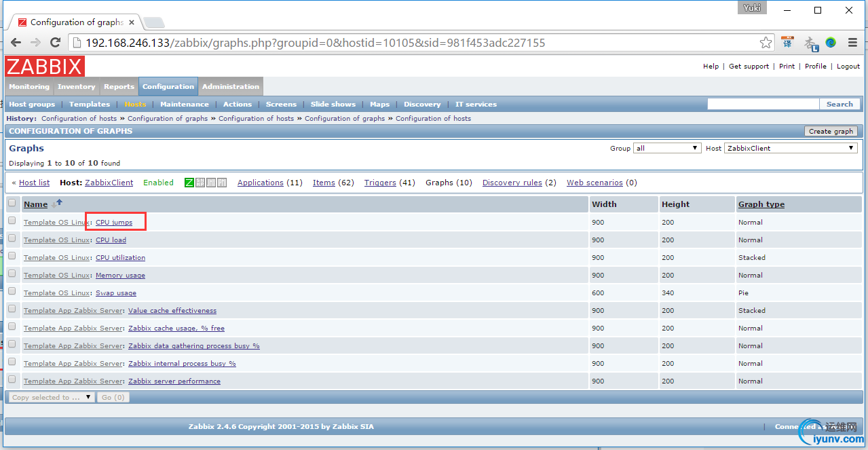Open the Actions submenu
The width and height of the screenshot is (868, 450).
coord(238,105)
